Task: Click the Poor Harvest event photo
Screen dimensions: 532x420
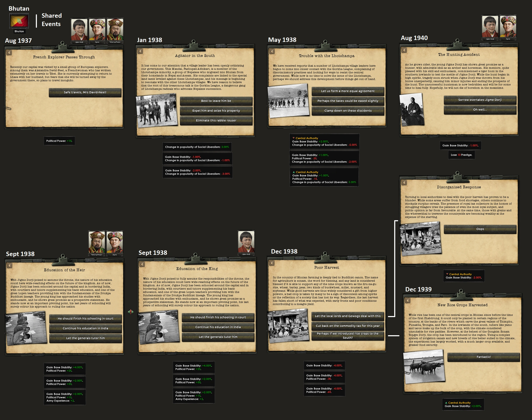Action: (288, 326)
